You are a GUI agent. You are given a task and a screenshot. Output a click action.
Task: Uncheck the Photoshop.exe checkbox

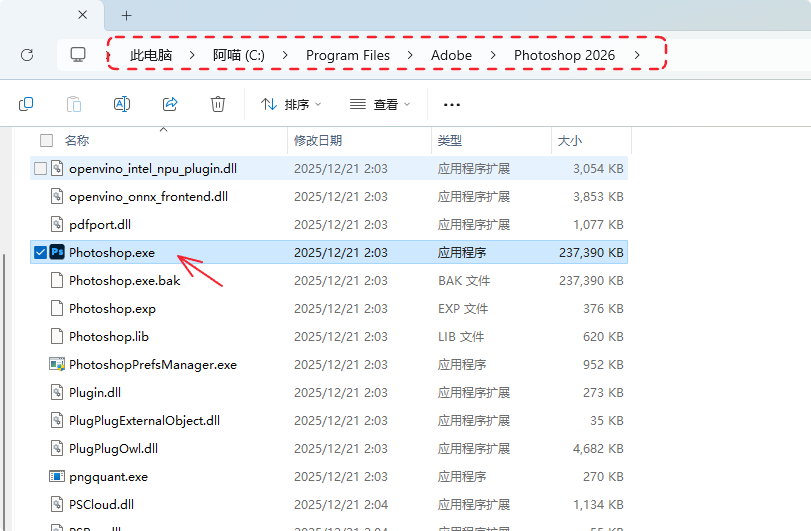coord(40,252)
